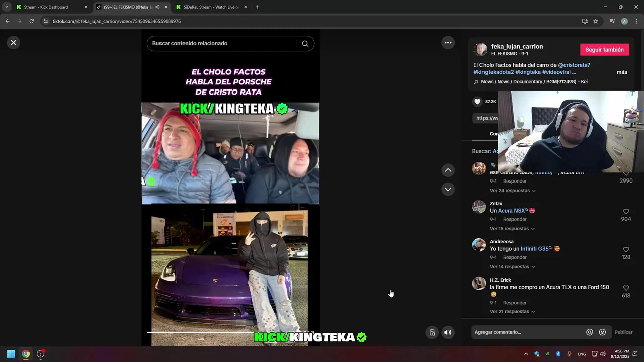Screen dimensions: 644x362
Task: Open the emoji picker in comment box
Action: [x=602, y=332]
